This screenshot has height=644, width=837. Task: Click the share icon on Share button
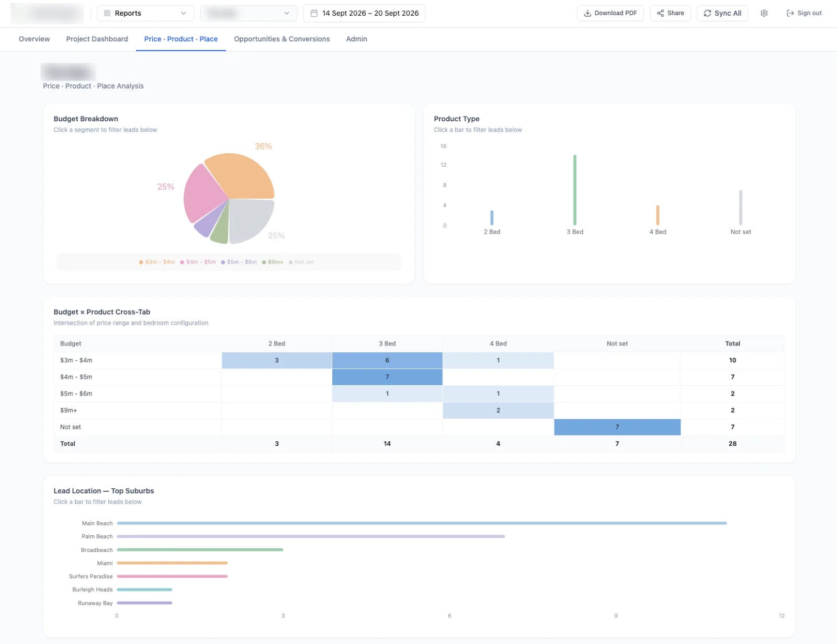point(660,13)
